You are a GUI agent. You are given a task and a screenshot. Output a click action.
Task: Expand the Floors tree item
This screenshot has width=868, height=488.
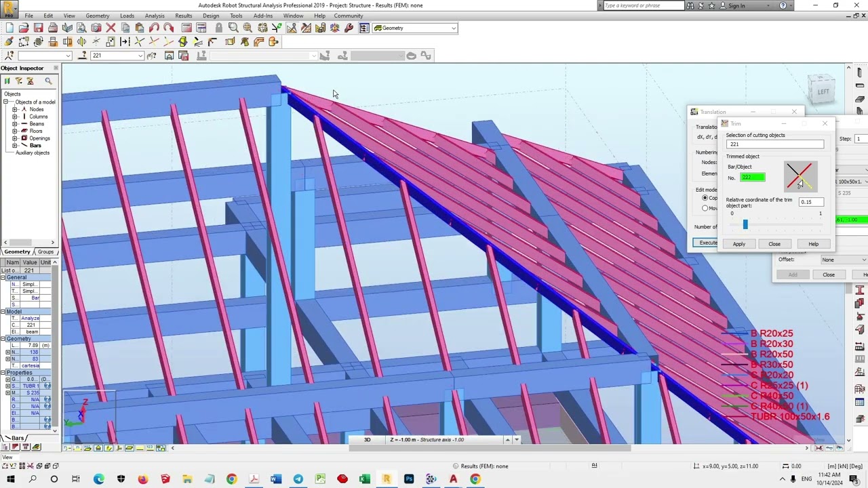point(15,131)
